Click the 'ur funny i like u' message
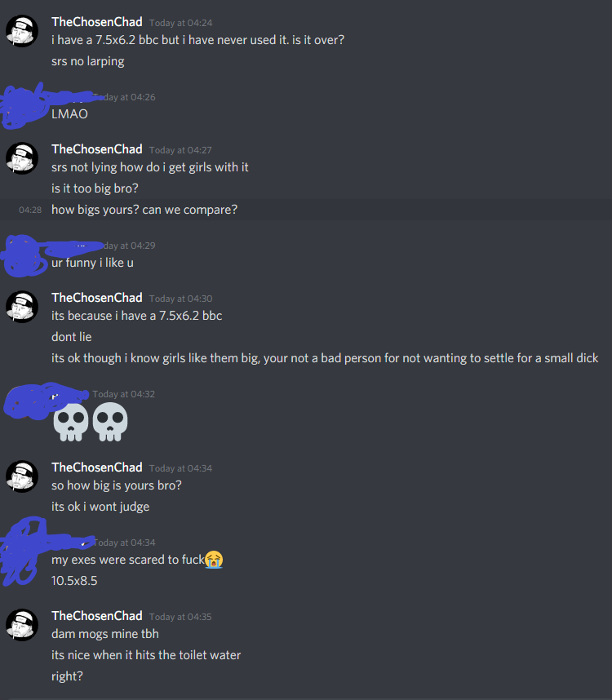The height and width of the screenshot is (700, 612). coord(92,263)
